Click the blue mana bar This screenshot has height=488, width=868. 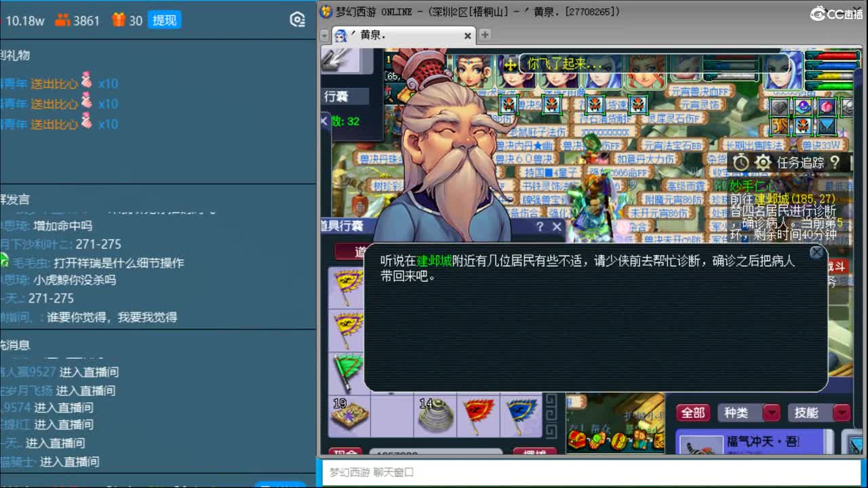(832, 66)
